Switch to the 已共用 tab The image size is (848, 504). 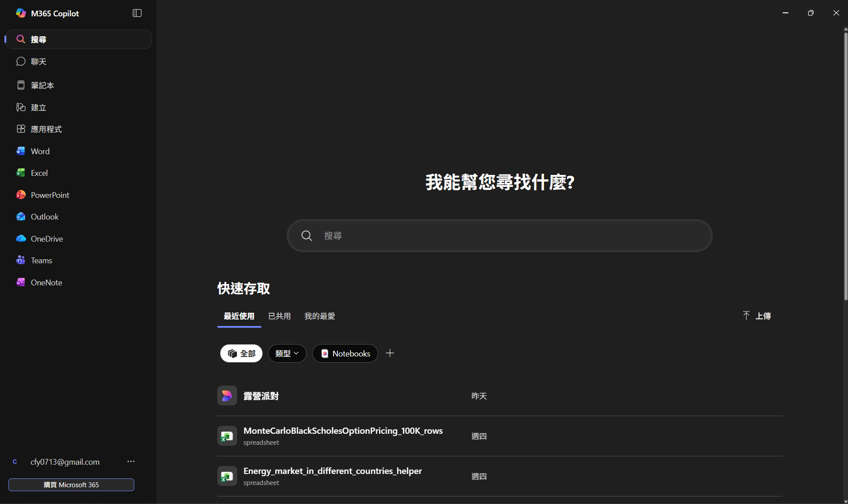279,316
